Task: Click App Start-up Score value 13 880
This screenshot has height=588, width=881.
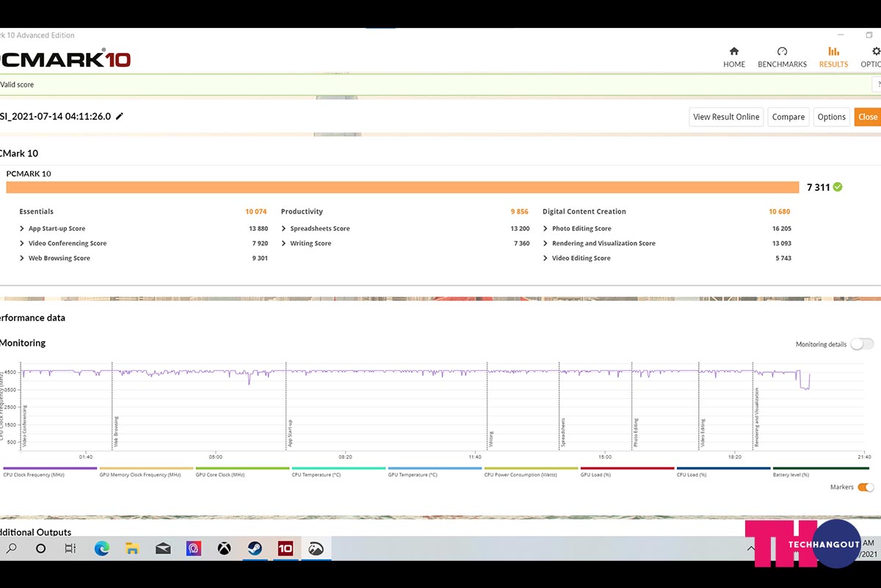Action: (258, 228)
